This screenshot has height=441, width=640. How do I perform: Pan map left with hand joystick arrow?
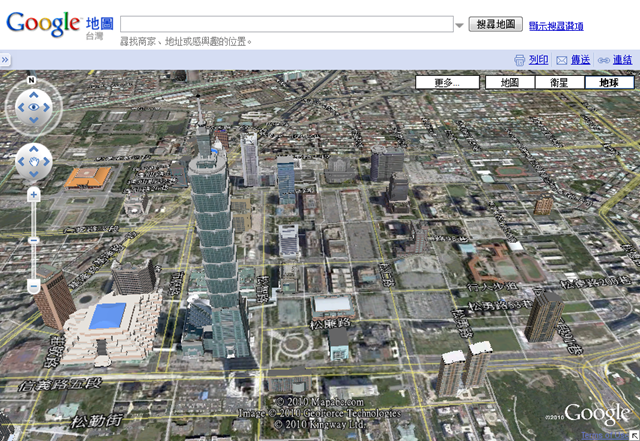(21, 162)
